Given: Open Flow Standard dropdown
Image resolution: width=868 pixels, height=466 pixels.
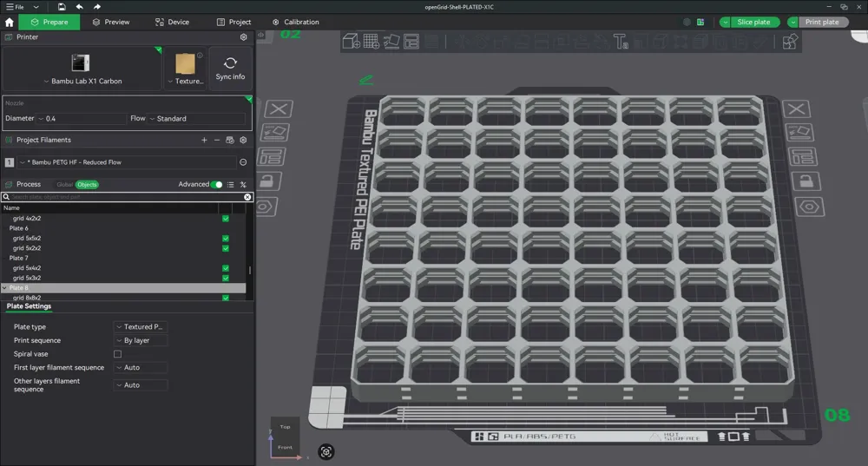Looking at the screenshot, I should coord(196,118).
